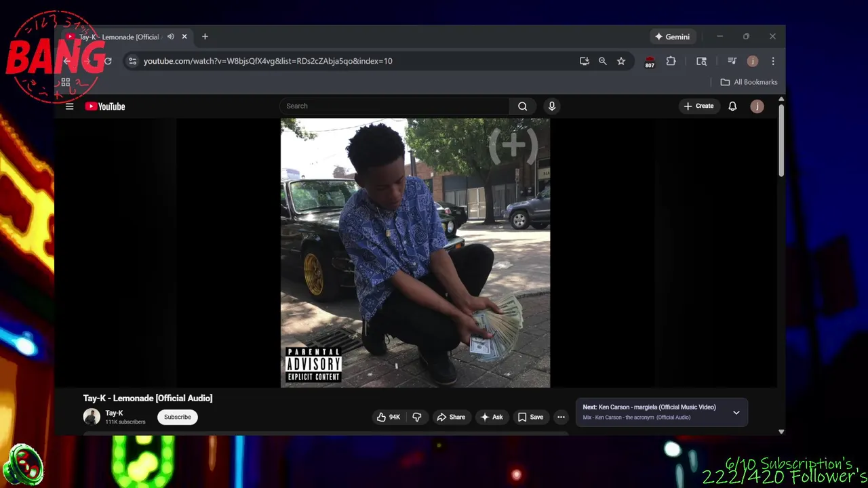The height and width of the screenshot is (488, 868).
Task: Click the search magnifier button on YouTube
Action: pos(522,106)
